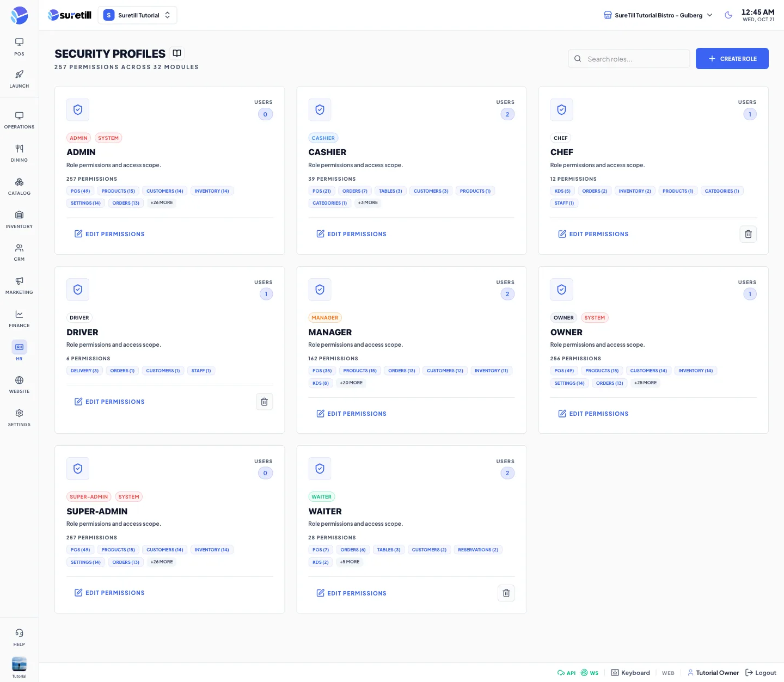Click the Create Role button

click(x=732, y=59)
